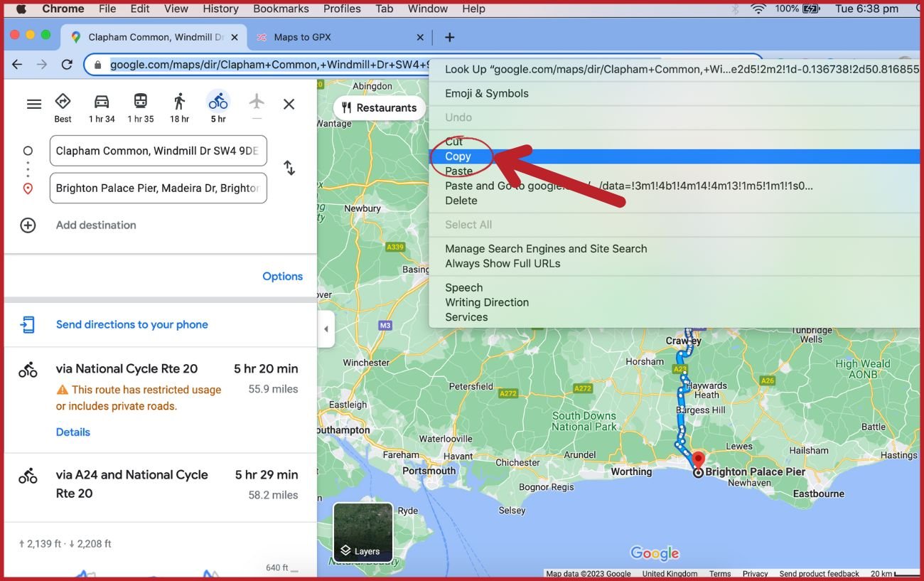This screenshot has height=581, width=924.
Task: Click the site info lock icon
Action: [97, 65]
